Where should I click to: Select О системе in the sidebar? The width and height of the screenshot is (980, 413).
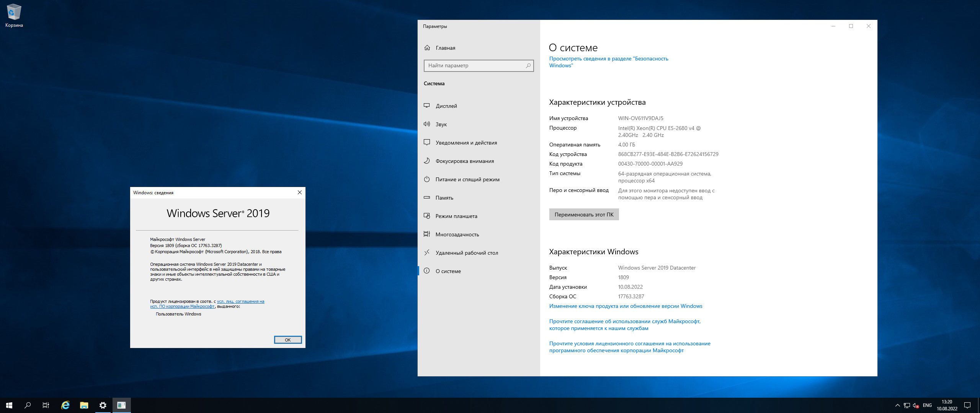[x=479, y=271]
